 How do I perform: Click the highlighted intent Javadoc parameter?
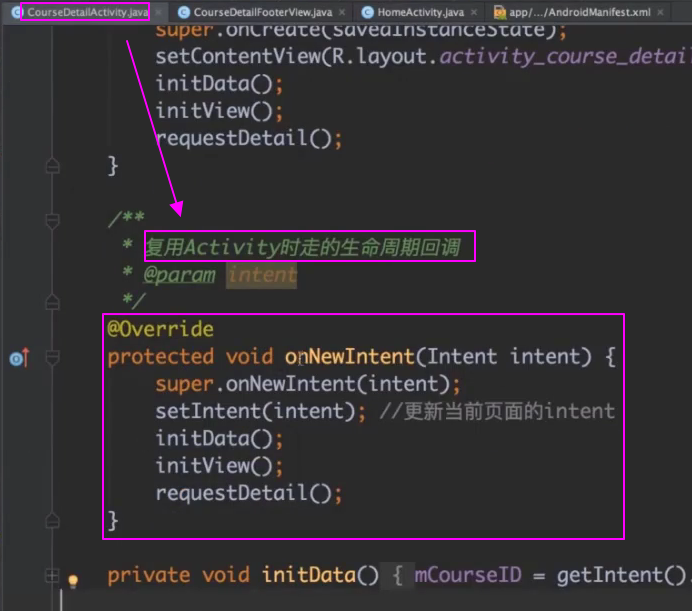click(x=262, y=275)
